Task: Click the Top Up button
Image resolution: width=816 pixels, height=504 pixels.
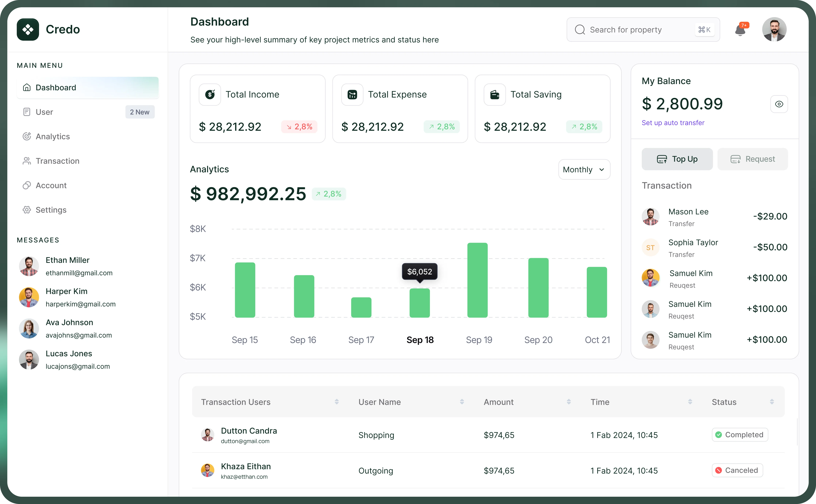Action: [x=677, y=159]
